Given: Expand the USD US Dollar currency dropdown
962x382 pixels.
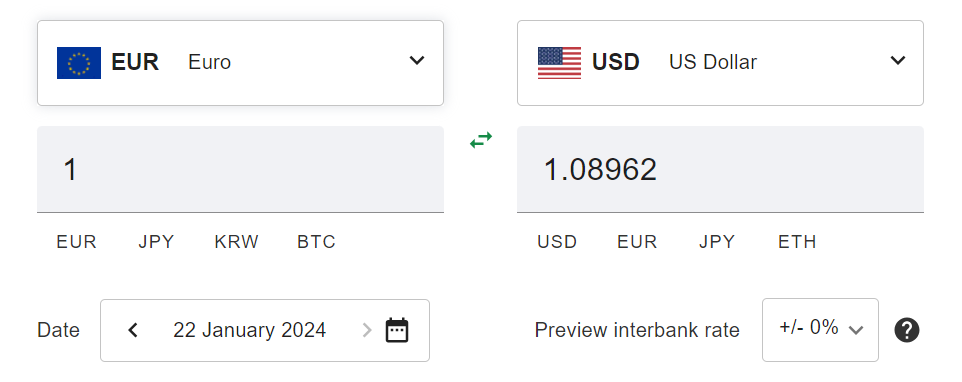Looking at the screenshot, I should [720, 63].
